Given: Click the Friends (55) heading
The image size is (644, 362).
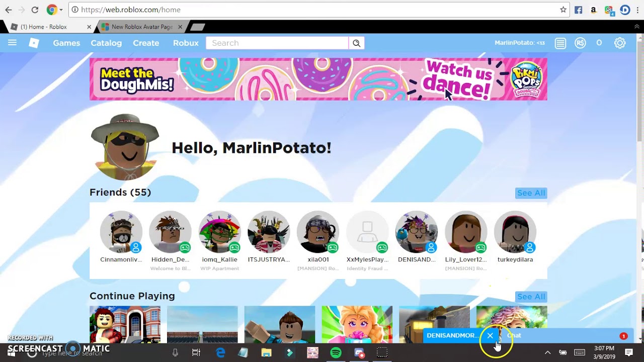Looking at the screenshot, I should click(x=120, y=192).
